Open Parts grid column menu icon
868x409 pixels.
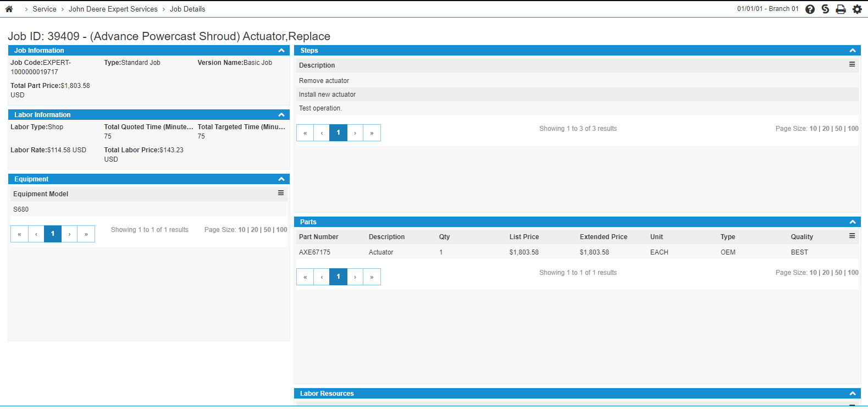pyautogui.click(x=852, y=236)
